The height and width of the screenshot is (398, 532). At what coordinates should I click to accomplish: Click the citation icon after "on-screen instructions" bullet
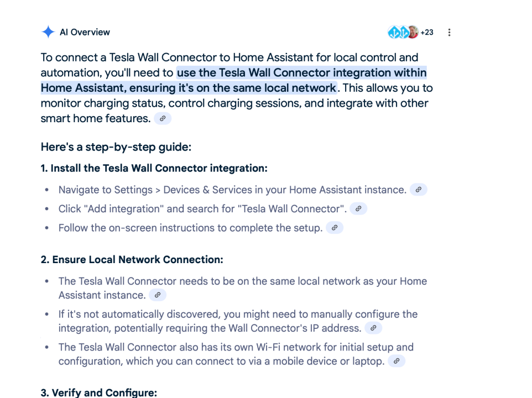click(334, 227)
